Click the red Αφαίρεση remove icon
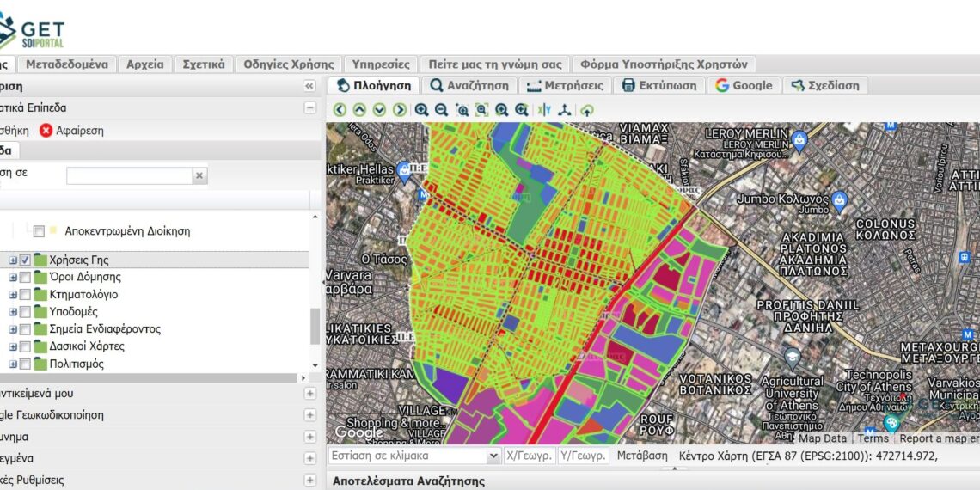This screenshot has height=490, width=980. (46, 131)
